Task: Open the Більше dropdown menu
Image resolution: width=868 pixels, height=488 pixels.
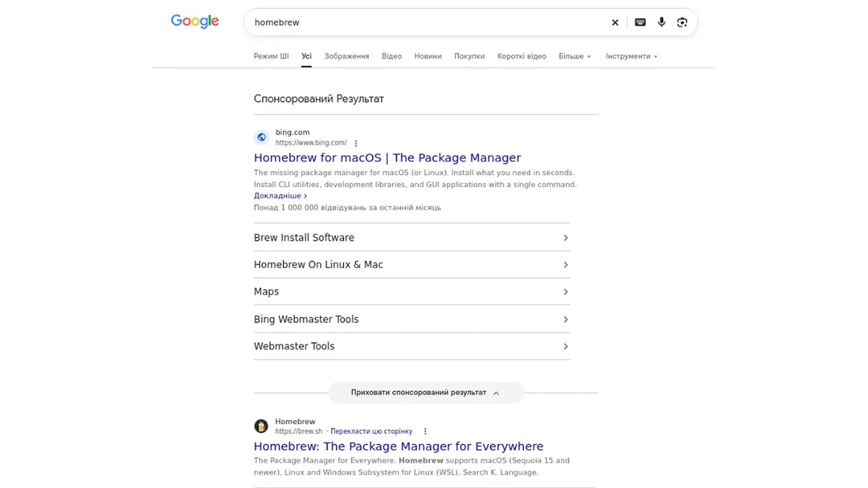Action: click(x=574, y=56)
